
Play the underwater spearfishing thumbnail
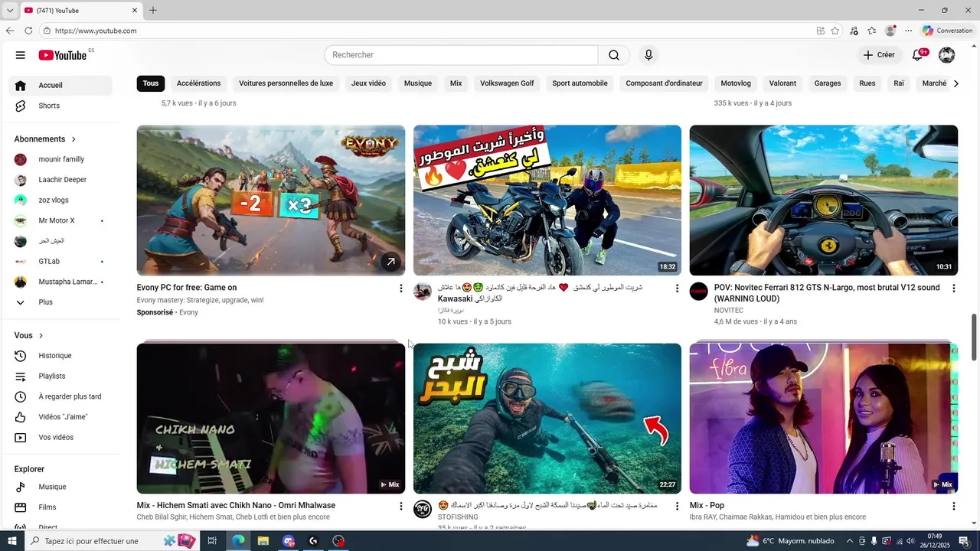coord(547,419)
